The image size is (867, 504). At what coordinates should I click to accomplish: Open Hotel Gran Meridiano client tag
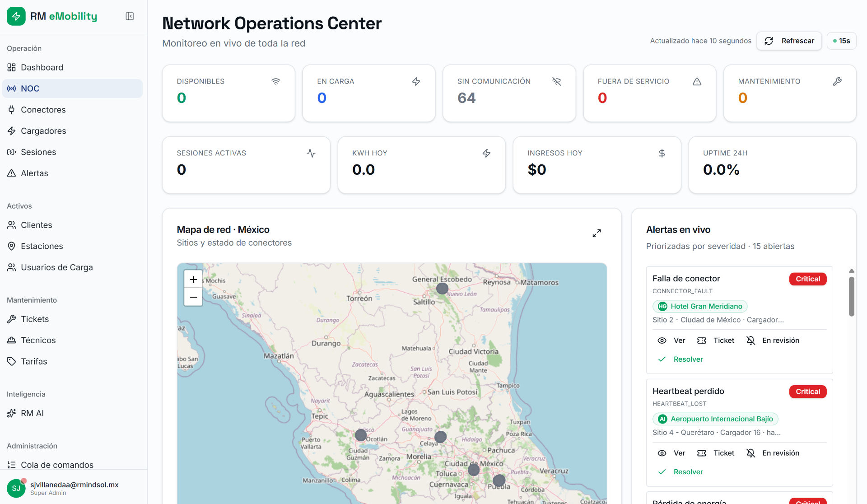(x=700, y=306)
